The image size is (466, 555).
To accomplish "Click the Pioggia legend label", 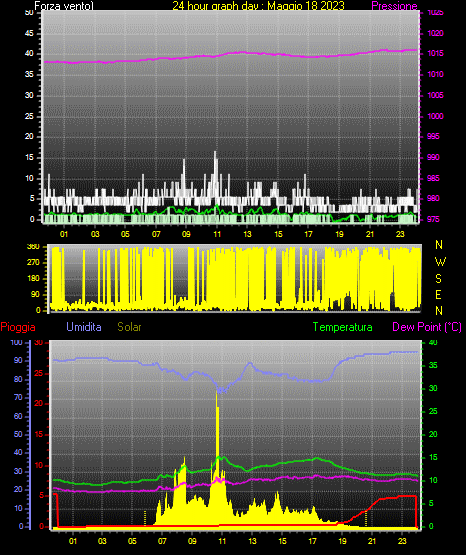I will point(18,327).
